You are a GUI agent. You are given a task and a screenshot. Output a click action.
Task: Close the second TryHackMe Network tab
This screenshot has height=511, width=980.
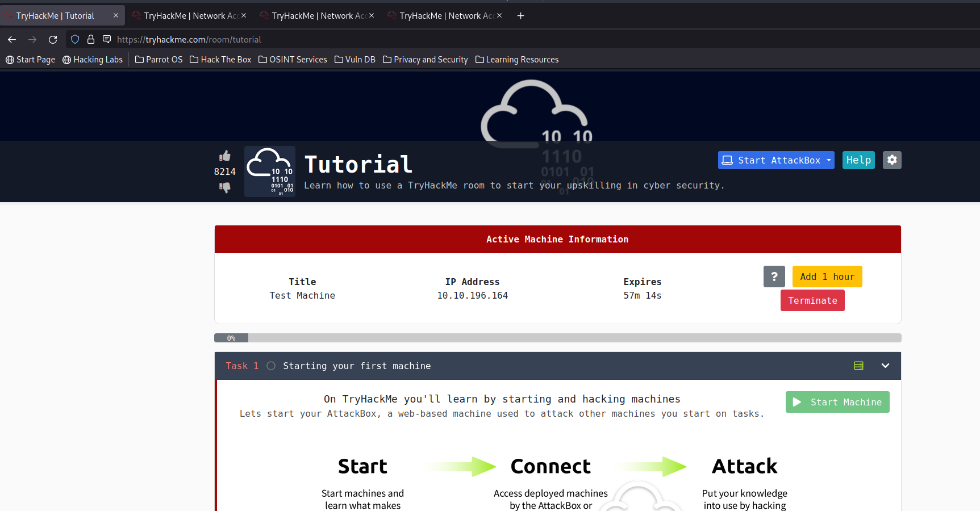pyautogui.click(x=244, y=15)
